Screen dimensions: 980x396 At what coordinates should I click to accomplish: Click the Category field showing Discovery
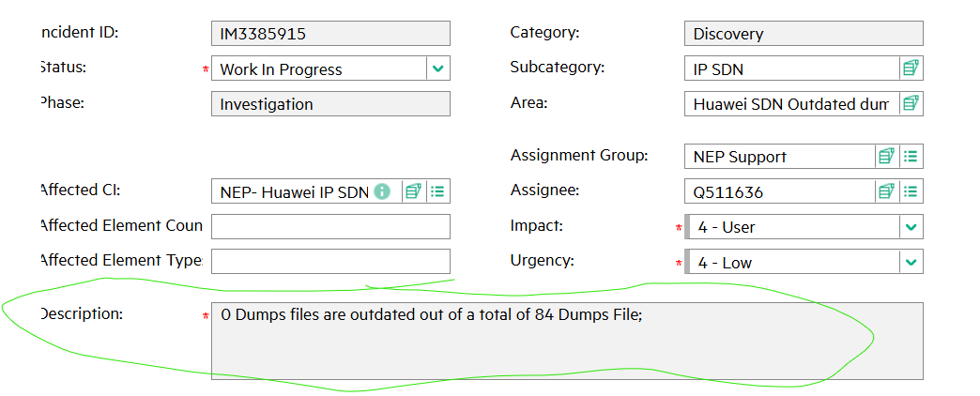(804, 34)
